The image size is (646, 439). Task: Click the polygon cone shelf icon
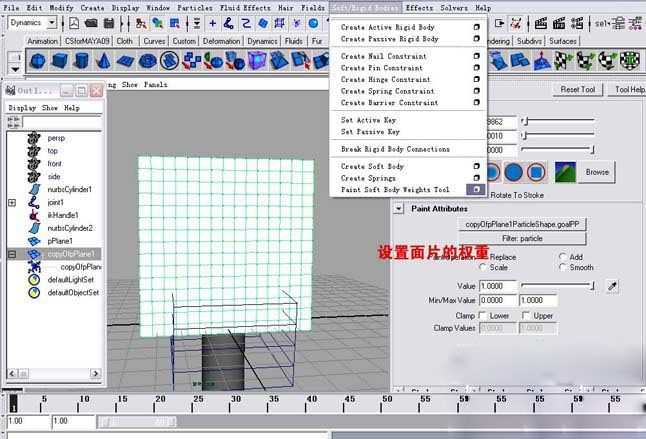103,61
